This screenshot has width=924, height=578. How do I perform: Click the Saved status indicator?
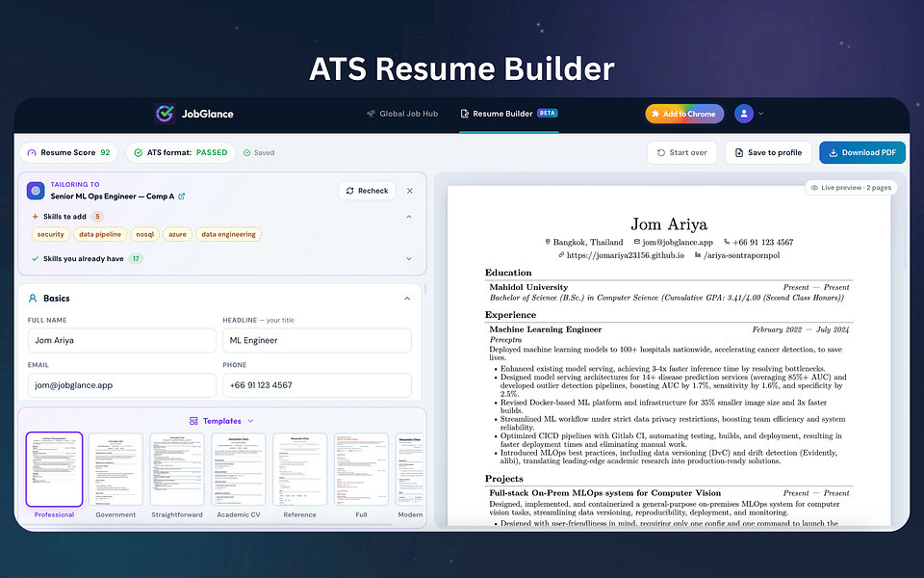tap(259, 153)
